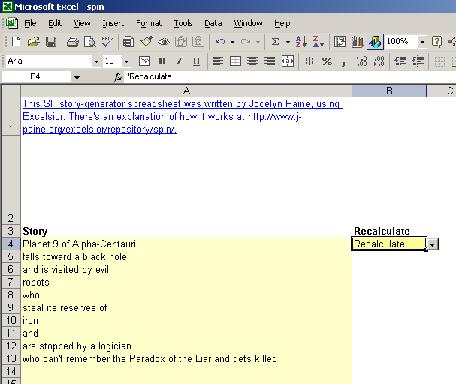Sort descending Z to A

(318, 42)
